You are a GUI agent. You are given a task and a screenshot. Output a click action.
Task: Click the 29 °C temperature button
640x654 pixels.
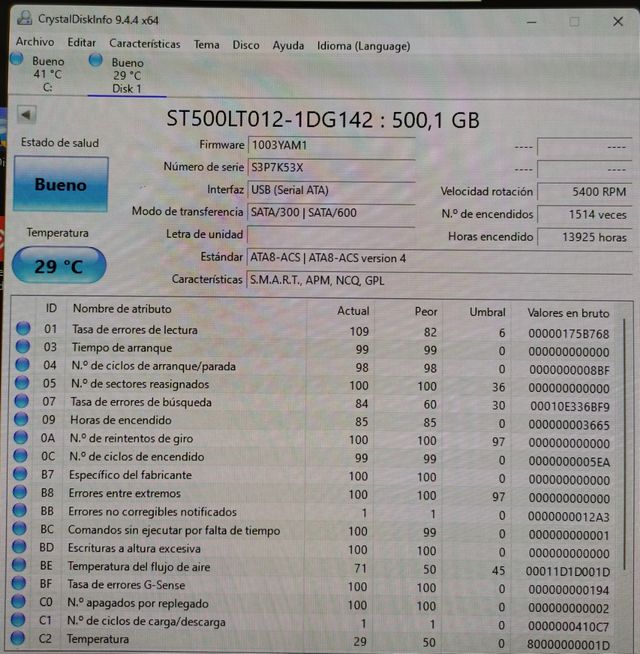click(x=59, y=266)
